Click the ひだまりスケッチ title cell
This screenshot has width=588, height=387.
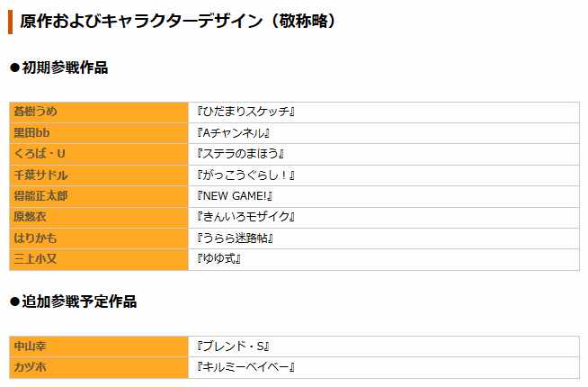click(x=384, y=112)
